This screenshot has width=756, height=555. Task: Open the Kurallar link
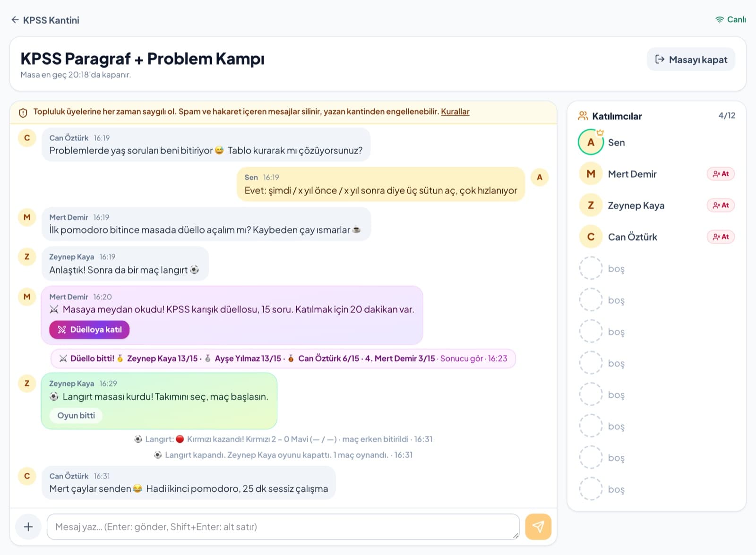click(x=455, y=111)
